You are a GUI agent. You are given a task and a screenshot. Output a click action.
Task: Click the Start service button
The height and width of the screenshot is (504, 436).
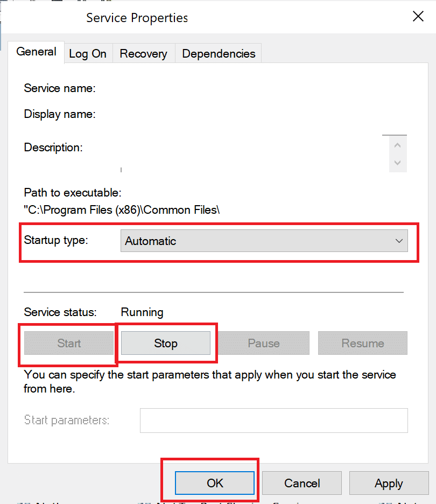click(69, 343)
